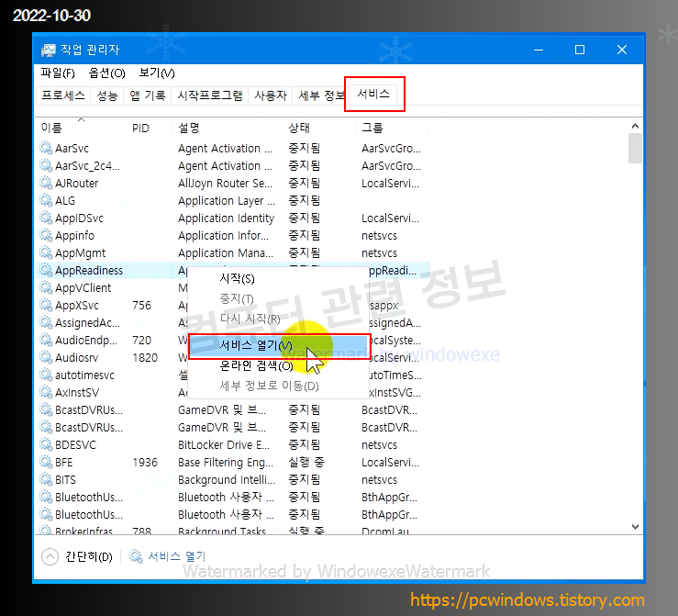Click 'Base Filtering Eng...' description
The height and width of the screenshot is (616, 678).
226,463
